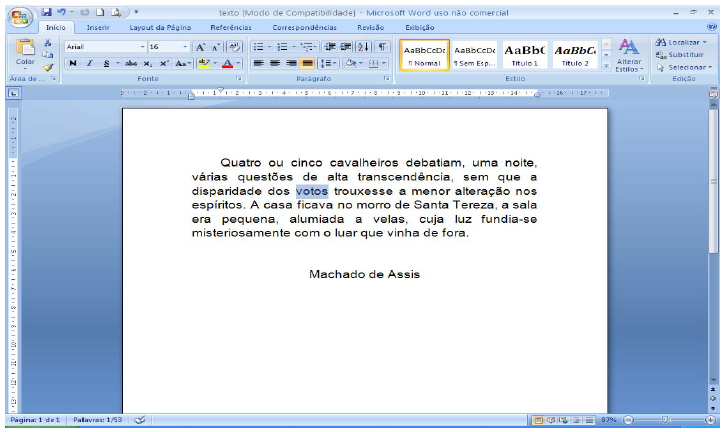724x432 pixels.
Task: Toggle strikethrough abc formatting
Action: (x=131, y=64)
